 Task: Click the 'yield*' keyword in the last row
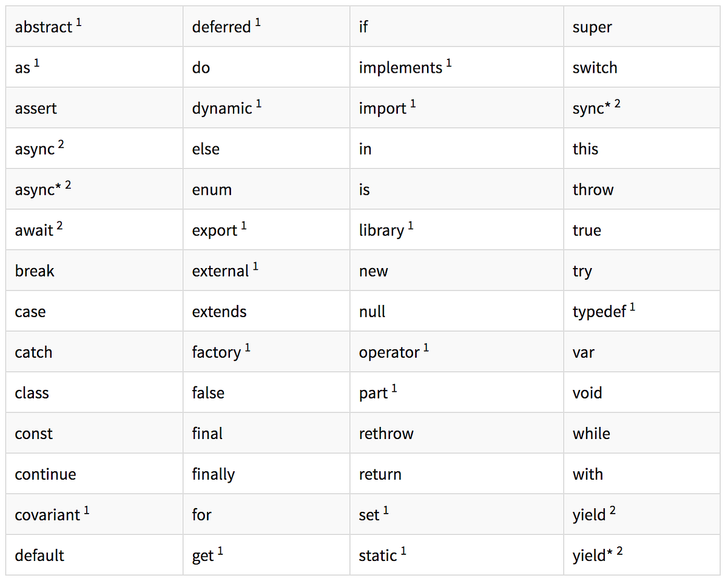[589, 555]
